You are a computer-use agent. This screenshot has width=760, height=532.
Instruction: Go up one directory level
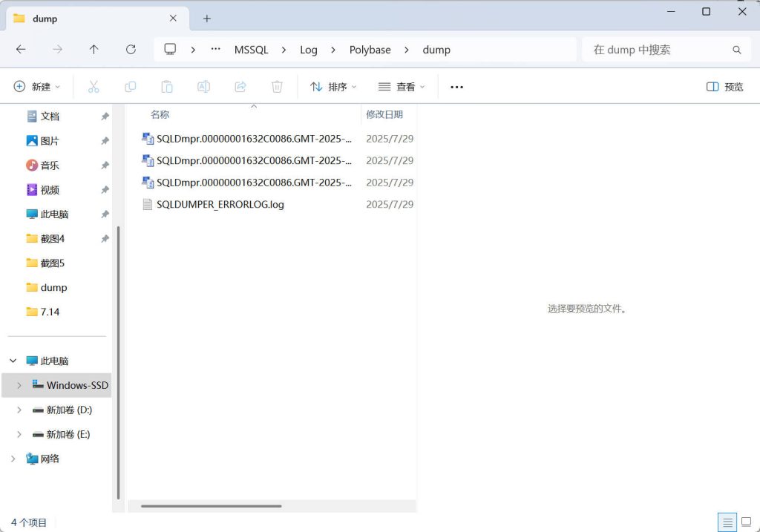[94, 50]
